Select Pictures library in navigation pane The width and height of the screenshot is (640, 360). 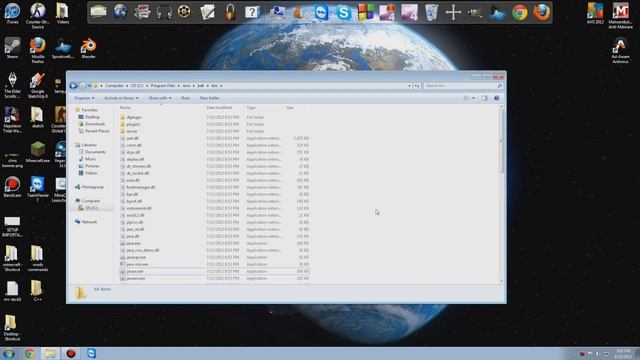[x=92, y=166]
